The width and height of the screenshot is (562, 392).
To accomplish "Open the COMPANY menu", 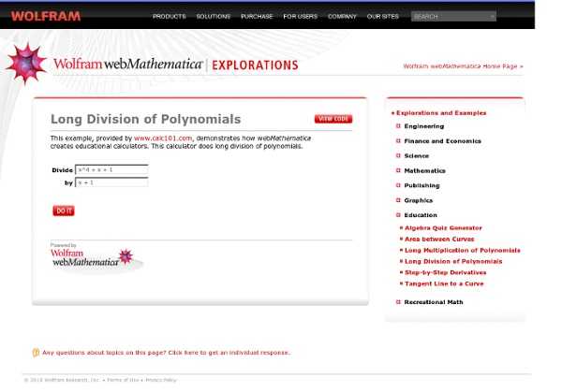I will pos(342,17).
